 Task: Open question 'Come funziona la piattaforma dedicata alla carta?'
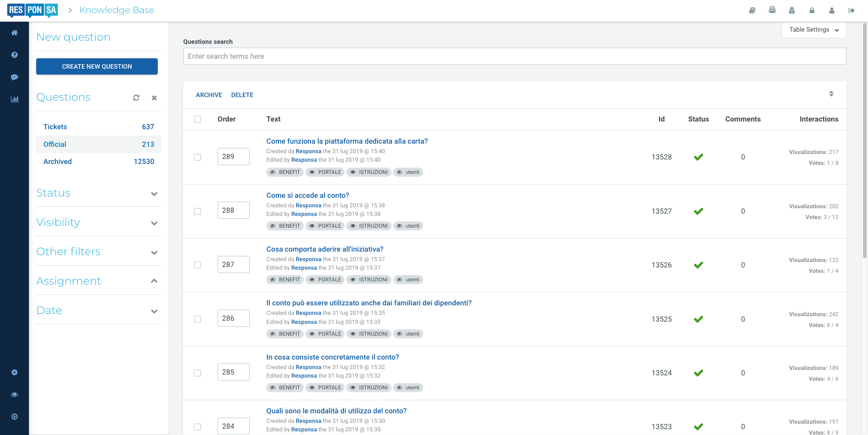point(347,141)
